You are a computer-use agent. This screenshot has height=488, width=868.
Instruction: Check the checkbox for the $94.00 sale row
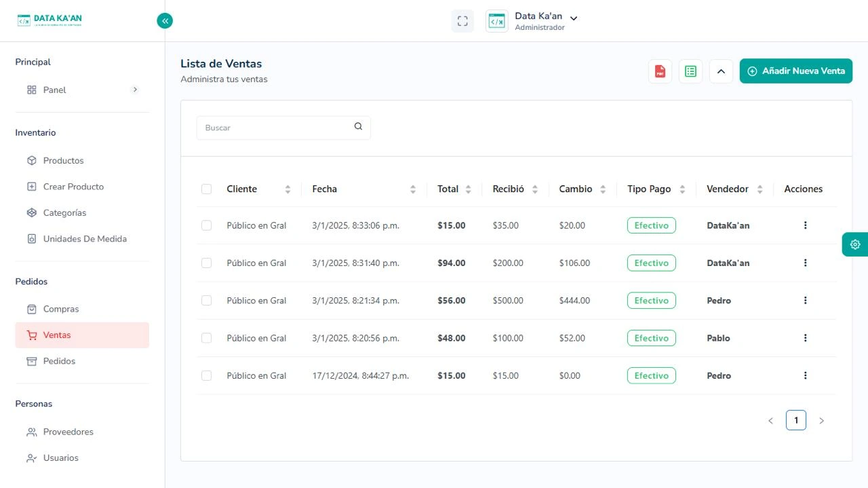point(207,263)
